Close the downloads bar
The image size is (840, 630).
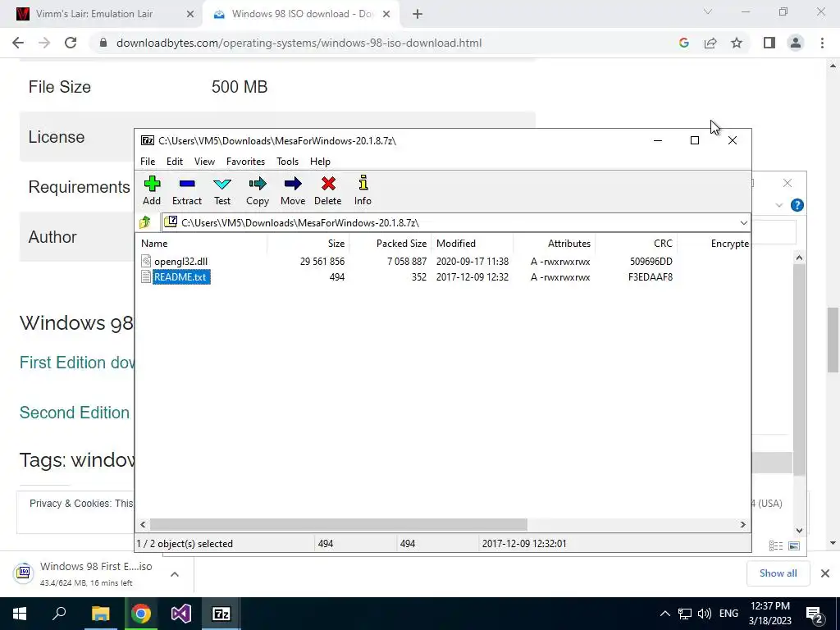point(825,573)
